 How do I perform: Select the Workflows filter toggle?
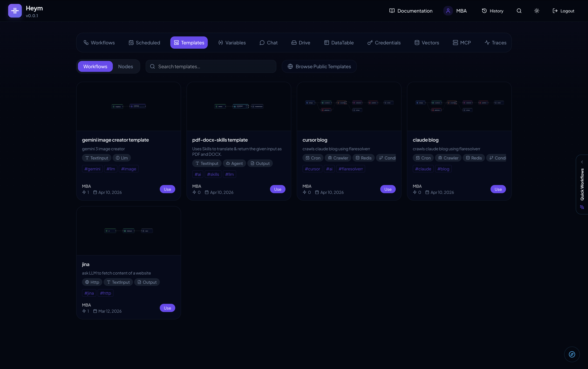pyautogui.click(x=95, y=66)
